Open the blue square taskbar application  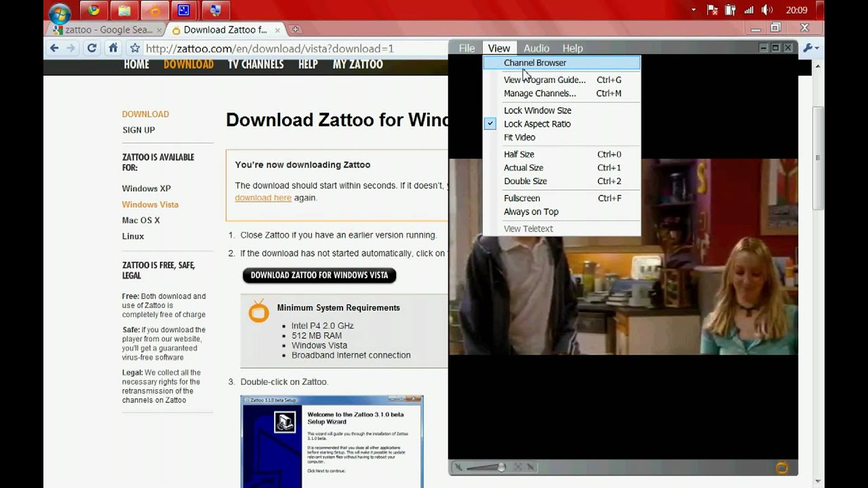tap(184, 10)
